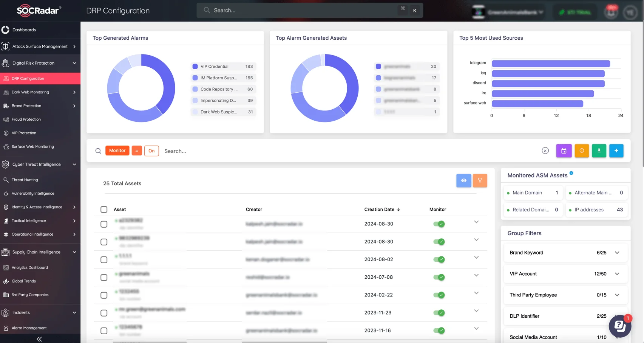Check the 2024-02-22 row checkbox
The image size is (644, 343).
pos(104,295)
